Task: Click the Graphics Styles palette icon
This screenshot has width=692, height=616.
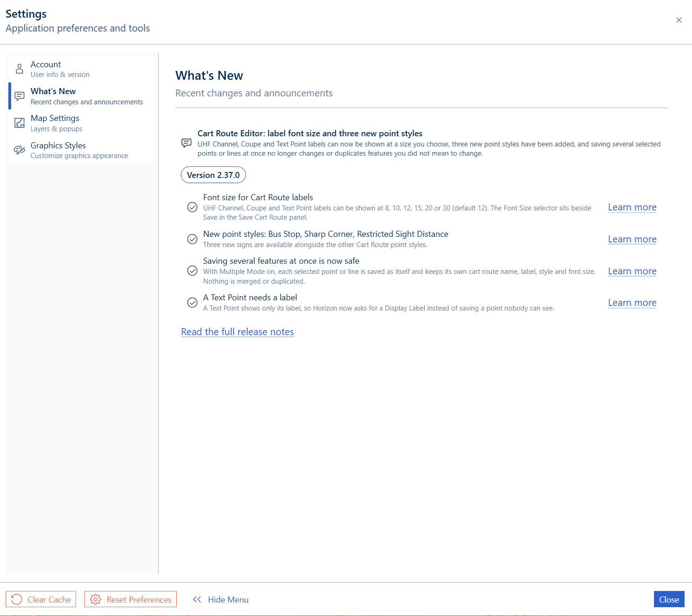Action: (x=19, y=150)
